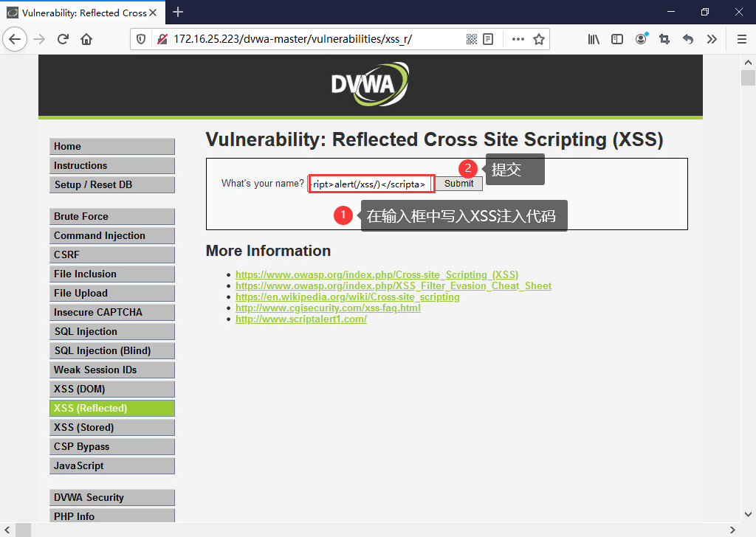756x537 pixels.
Task: Click the forward navigation arrow
Action: point(39,39)
